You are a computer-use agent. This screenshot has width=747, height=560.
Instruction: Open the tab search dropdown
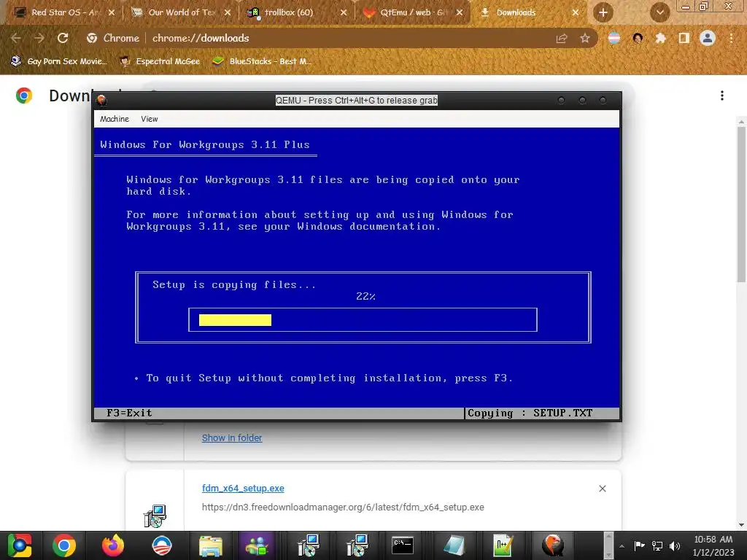click(x=659, y=12)
